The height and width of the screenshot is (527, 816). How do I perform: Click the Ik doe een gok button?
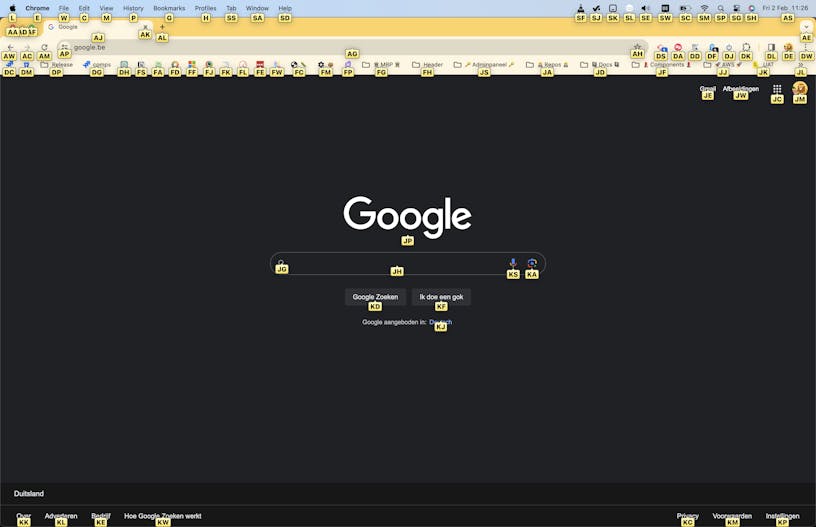click(x=441, y=297)
